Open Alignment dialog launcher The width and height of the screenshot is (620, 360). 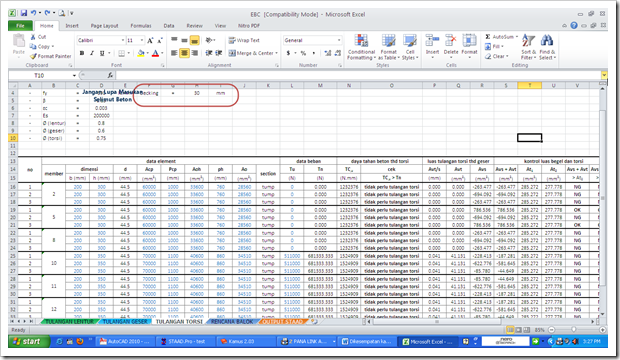pyautogui.click(x=277, y=65)
